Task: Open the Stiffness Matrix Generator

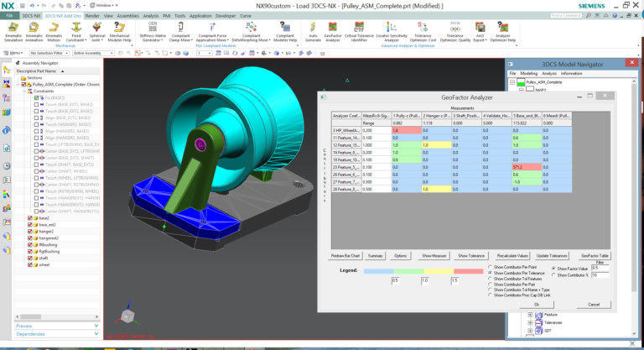Action: pyautogui.click(x=153, y=32)
